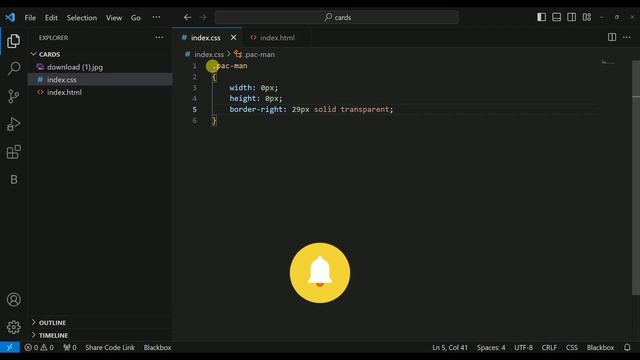This screenshot has height=360, width=640.
Task: Click the left Blackbox status bar item
Action: click(157, 347)
